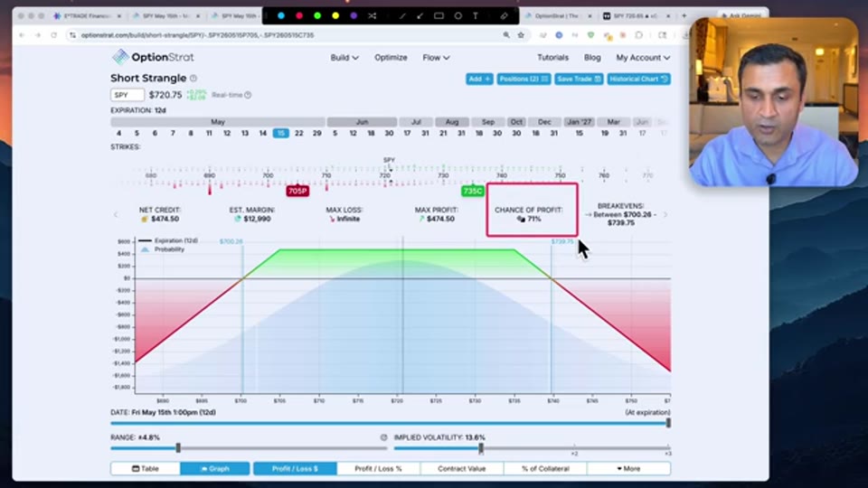This screenshot has height=488, width=868.
Task: Adjust the Implied Volatility slider handle
Action: click(481, 447)
